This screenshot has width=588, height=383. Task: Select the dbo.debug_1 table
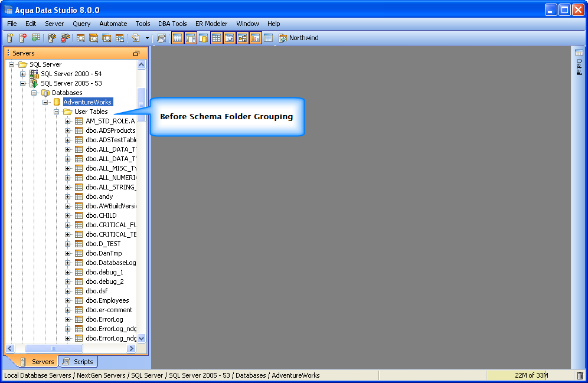104,272
